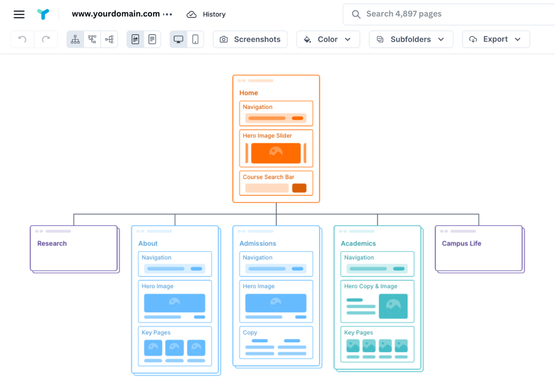Viewport: 555px width, 392px height.
Task: Open the History panel
Action: click(214, 14)
